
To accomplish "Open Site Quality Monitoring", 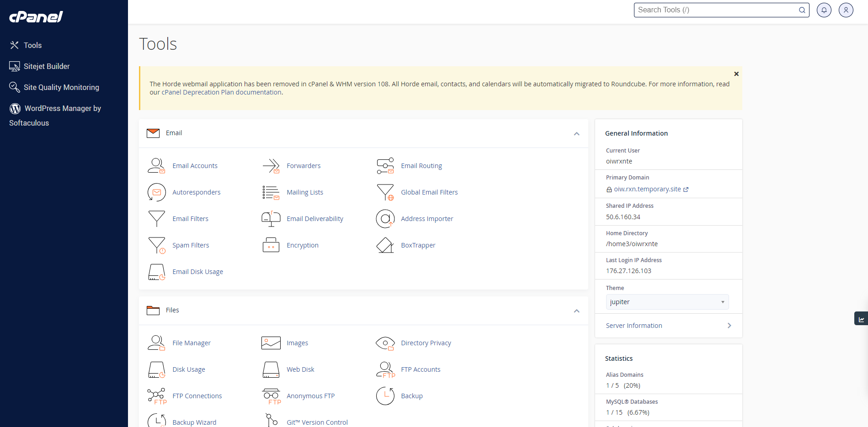I will [61, 87].
